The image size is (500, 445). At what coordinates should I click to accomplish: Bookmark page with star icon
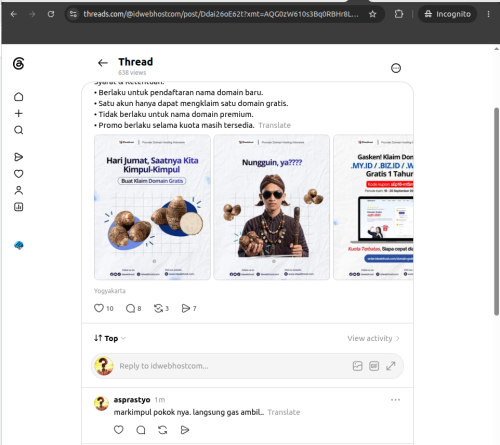372,14
